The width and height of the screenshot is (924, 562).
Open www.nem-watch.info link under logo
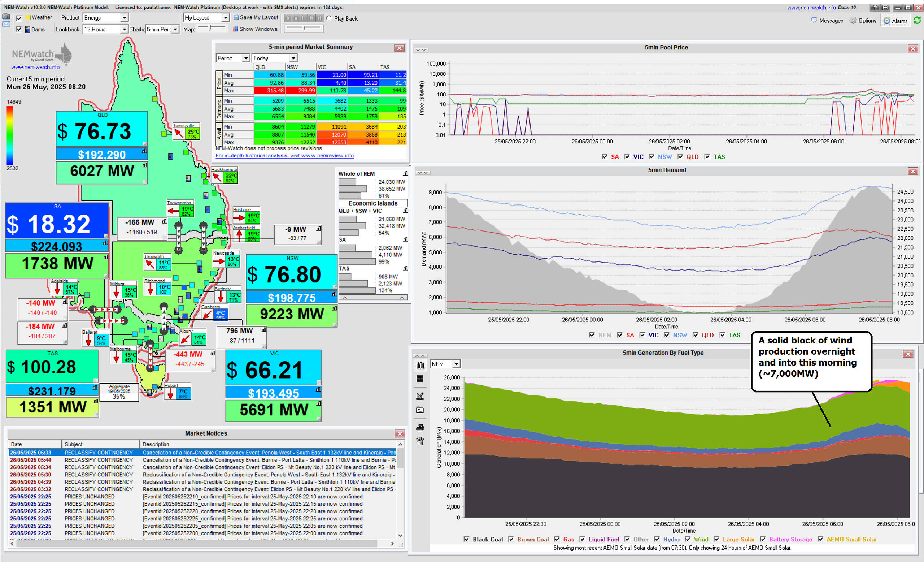pos(35,67)
